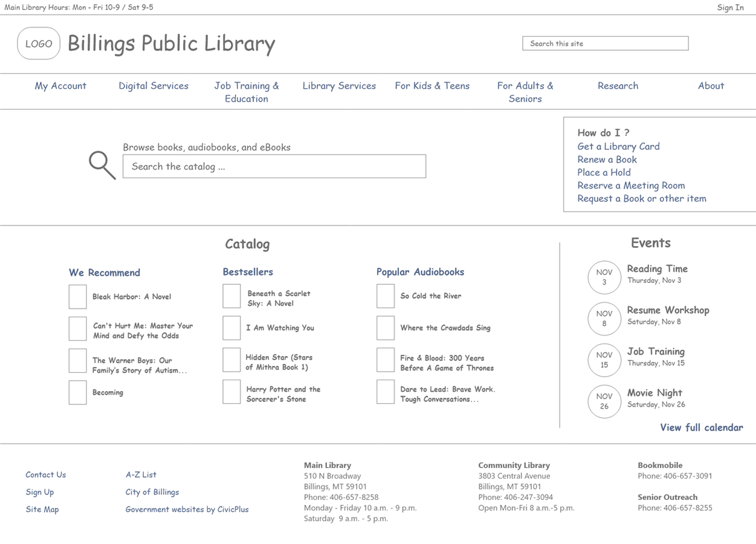This screenshot has width=756, height=544.
Task: Select the Where the Crawdads Sing title
Action: pyautogui.click(x=445, y=328)
